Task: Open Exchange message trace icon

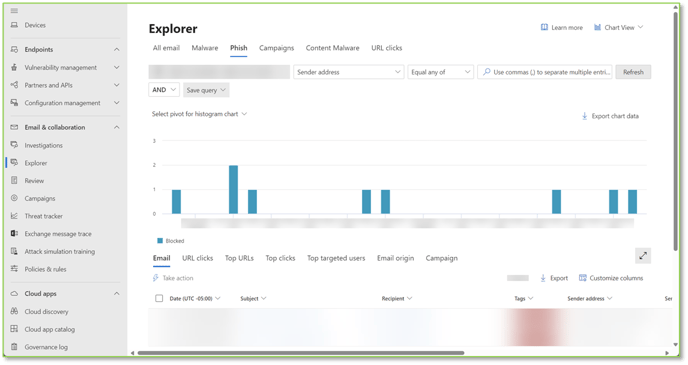Action: click(14, 233)
